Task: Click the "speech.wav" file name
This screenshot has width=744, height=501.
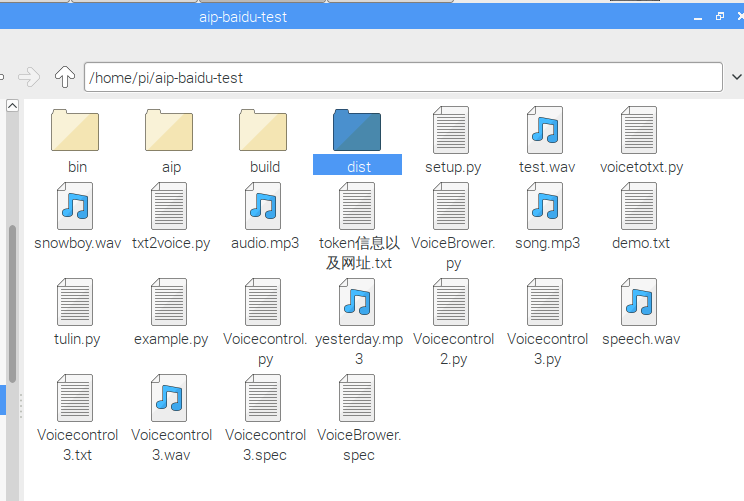Action: click(x=641, y=339)
